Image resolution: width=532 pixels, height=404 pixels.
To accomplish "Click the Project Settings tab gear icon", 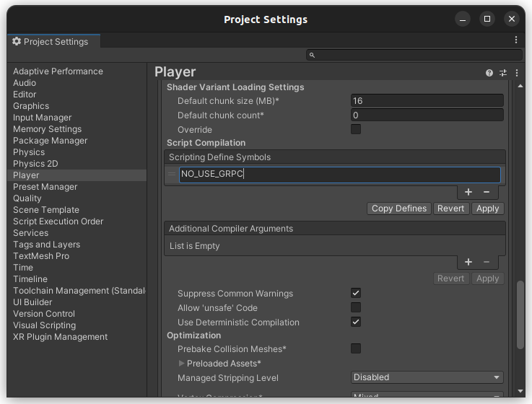I will [17, 41].
